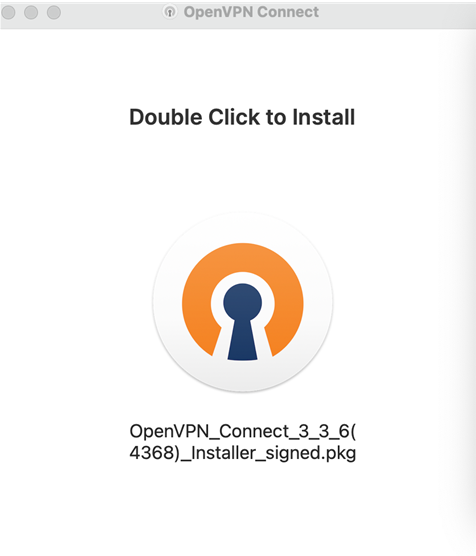Click the word "Double" in the heading
Image resolution: width=476 pixels, height=556 pixels.
click(x=166, y=117)
